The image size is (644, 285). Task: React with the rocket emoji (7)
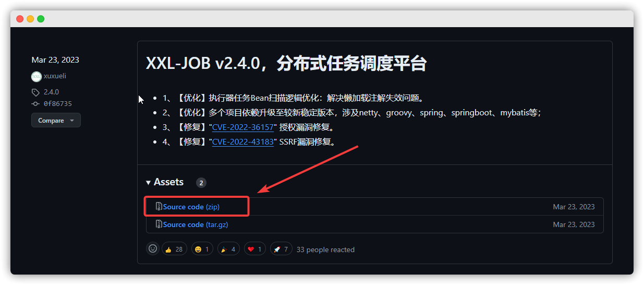pos(281,249)
